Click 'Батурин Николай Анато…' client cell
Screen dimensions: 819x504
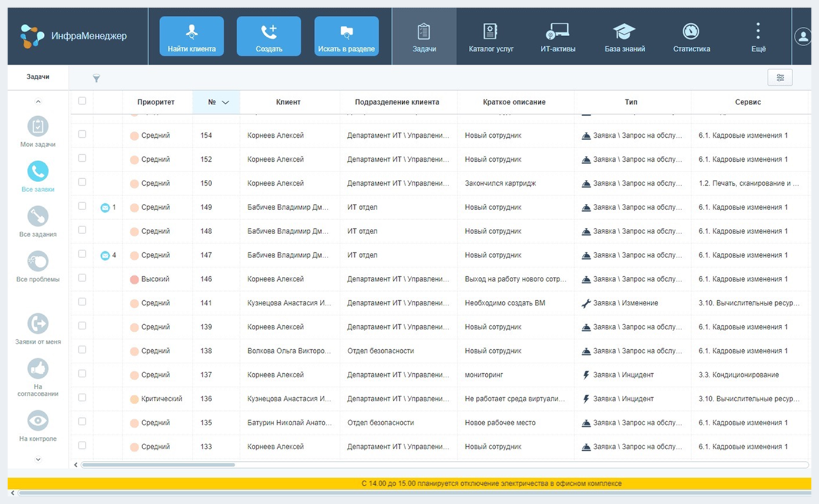[x=289, y=423]
